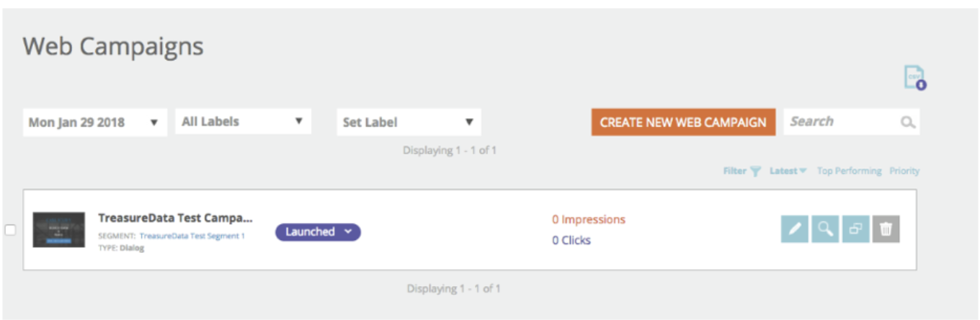Select the TreasureData Test campaign checkbox
Image resolution: width=980 pixels, height=320 pixels.
tap(10, 230)
